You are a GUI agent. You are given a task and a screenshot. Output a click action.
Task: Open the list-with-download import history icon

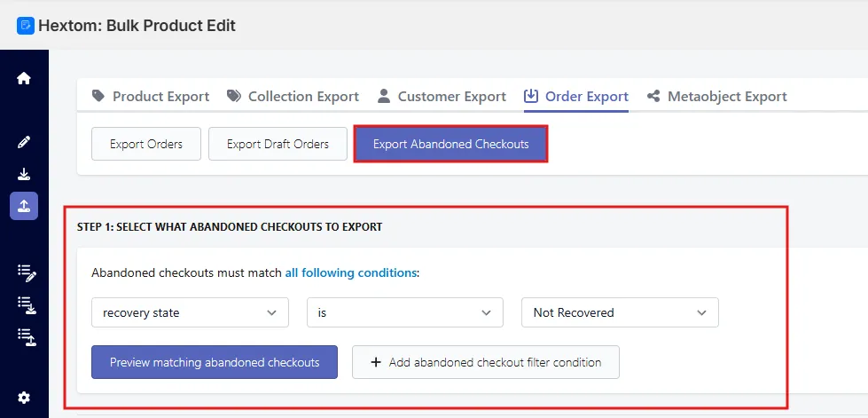click(27, 305)
